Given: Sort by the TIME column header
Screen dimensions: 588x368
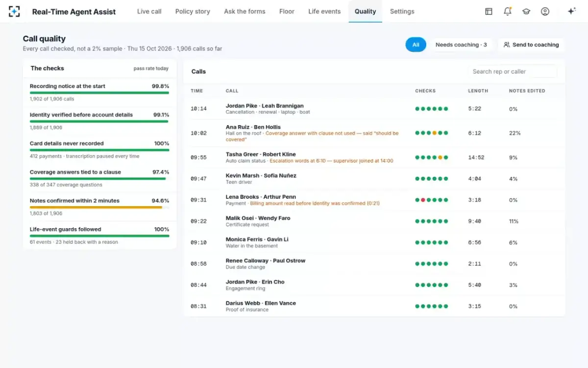Looking at the screenshot, I should [x=196, y=91].
